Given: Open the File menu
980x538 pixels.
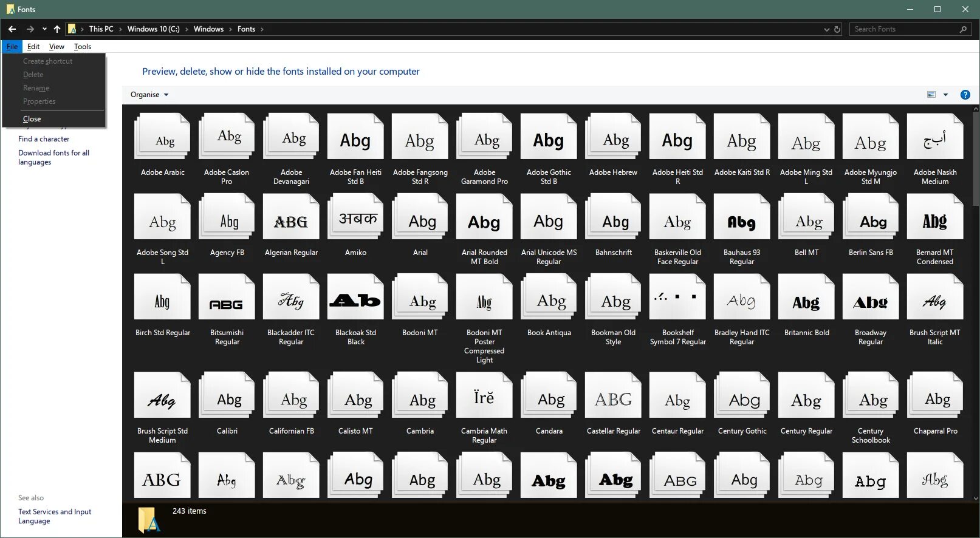Looking at the screenshot, I should coord(12,47).
